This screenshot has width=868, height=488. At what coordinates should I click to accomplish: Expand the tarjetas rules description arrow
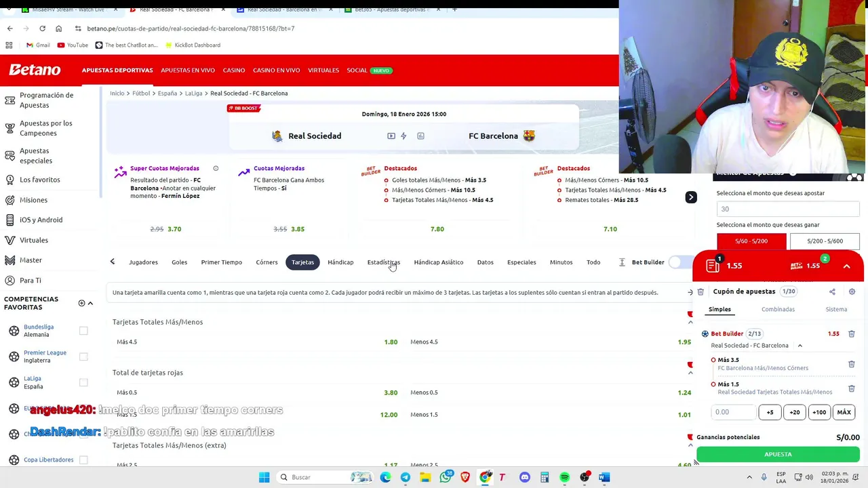690,293
